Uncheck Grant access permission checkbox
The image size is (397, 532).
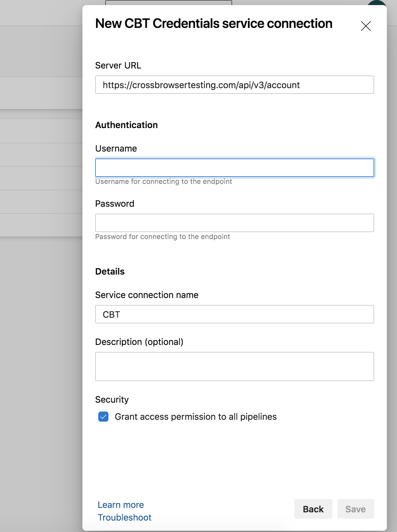103,417
